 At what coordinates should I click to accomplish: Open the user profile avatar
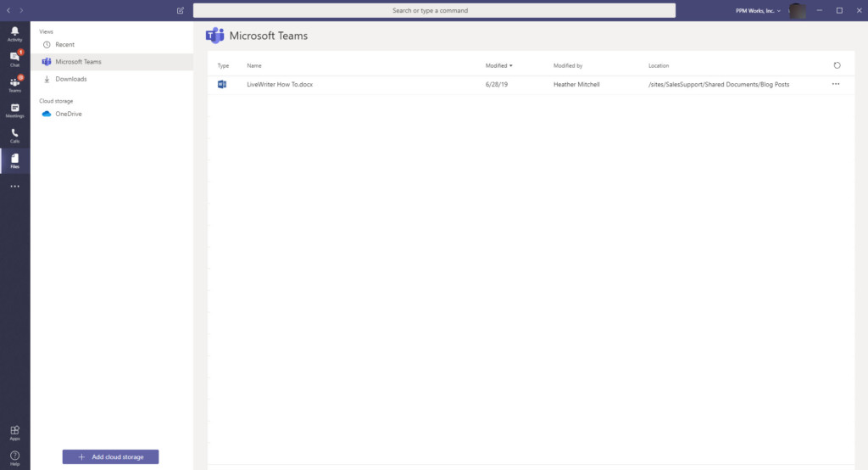[x=797, y=10]
